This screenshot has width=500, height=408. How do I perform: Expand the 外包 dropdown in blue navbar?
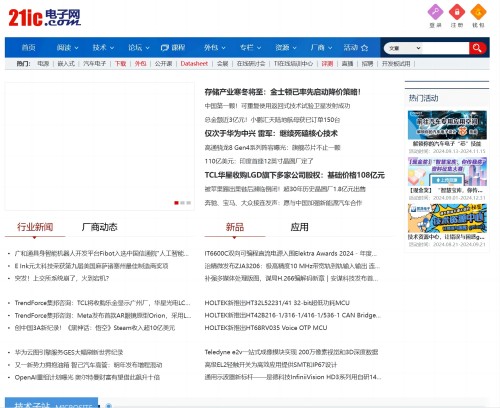tap(215, 48)
